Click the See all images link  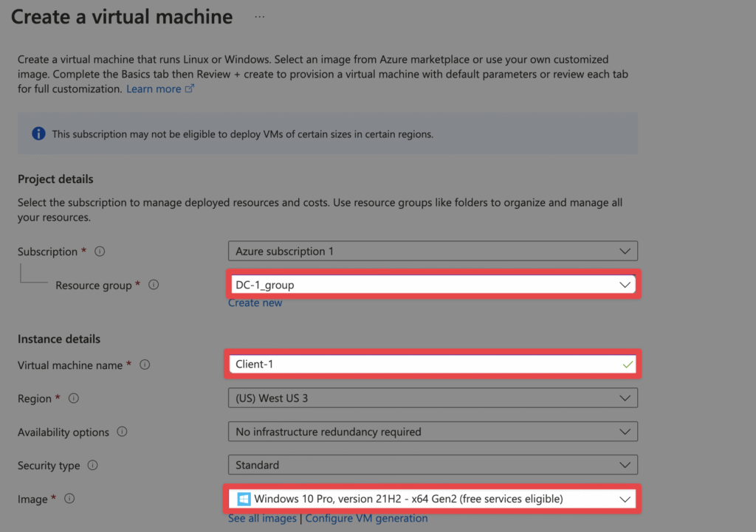[x=262, y=518]
